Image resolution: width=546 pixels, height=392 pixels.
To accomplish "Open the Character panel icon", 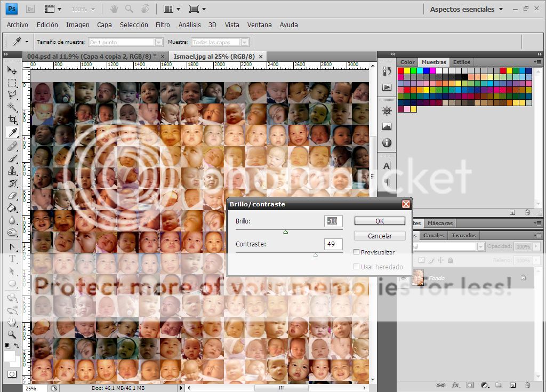I will coord(387,166).
